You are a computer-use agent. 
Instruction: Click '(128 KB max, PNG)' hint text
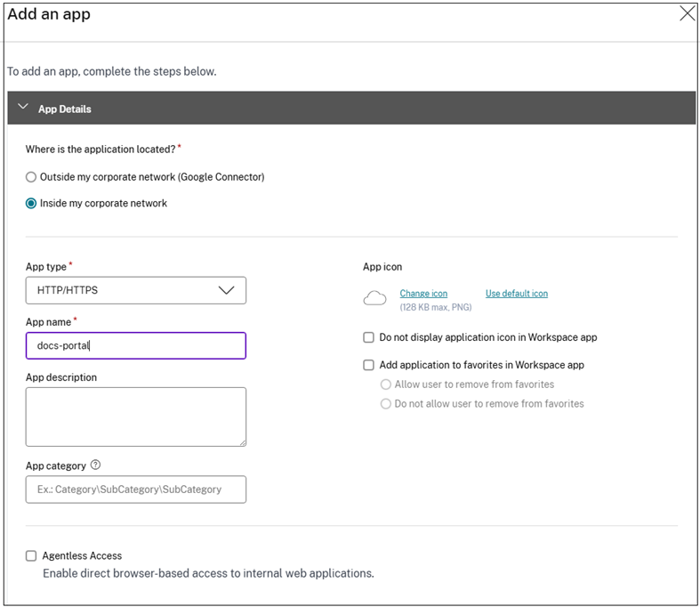(436, 307)
